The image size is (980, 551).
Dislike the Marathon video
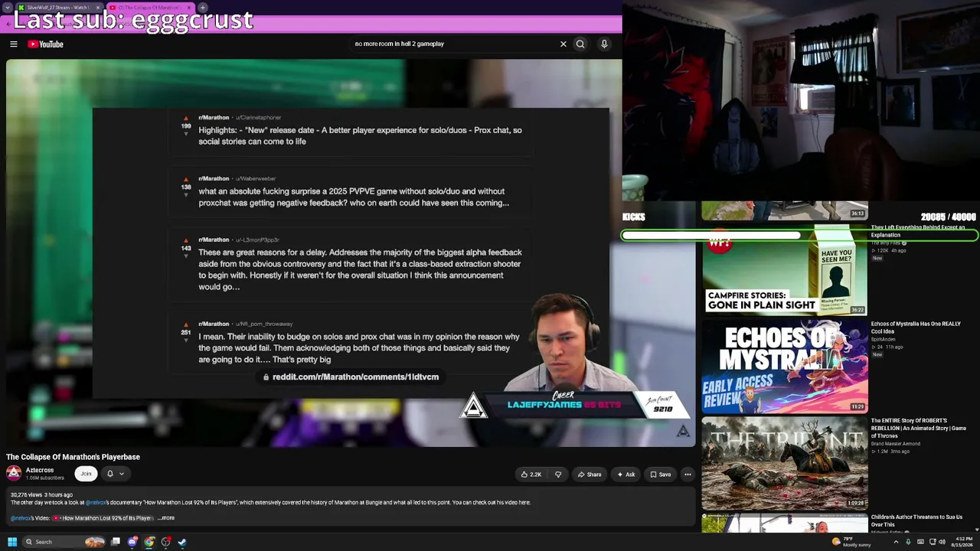point(558,474)
